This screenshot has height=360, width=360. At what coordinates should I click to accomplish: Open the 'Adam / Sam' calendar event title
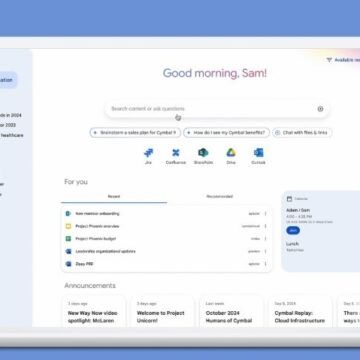point(298,210)
